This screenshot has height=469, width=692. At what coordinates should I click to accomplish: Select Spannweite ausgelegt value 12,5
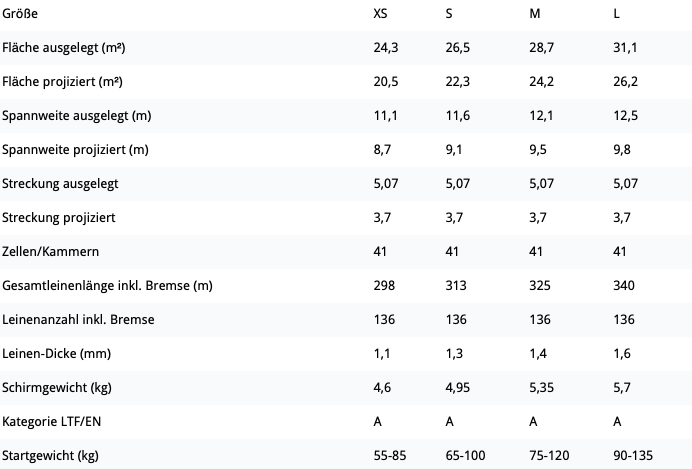[625, 116]
